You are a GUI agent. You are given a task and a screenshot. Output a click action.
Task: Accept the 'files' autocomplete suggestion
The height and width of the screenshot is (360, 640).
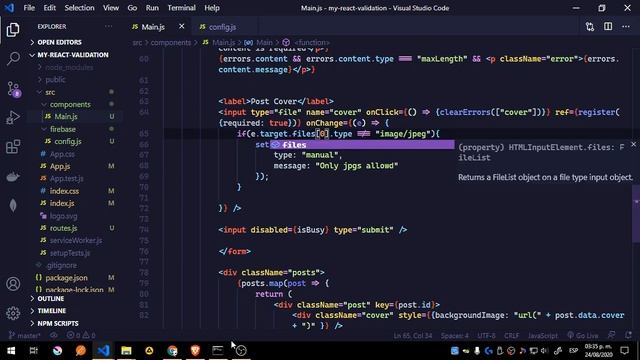[x=362, y=144]
